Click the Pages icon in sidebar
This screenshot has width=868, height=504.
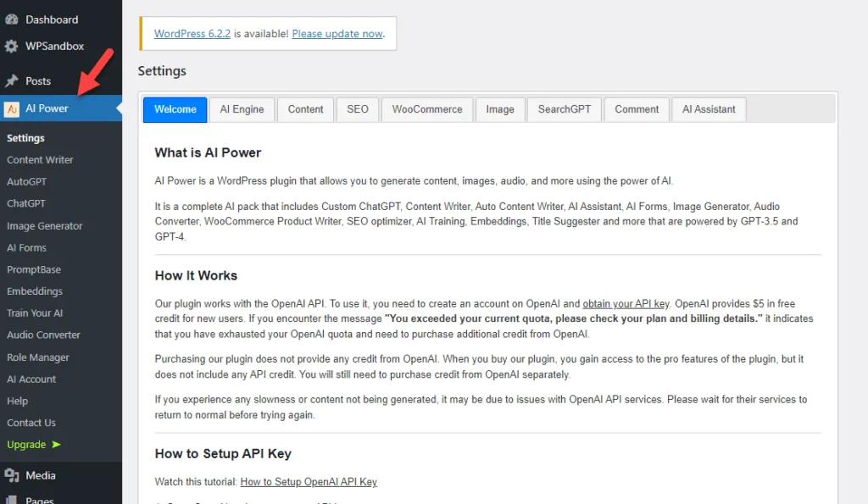12,500
